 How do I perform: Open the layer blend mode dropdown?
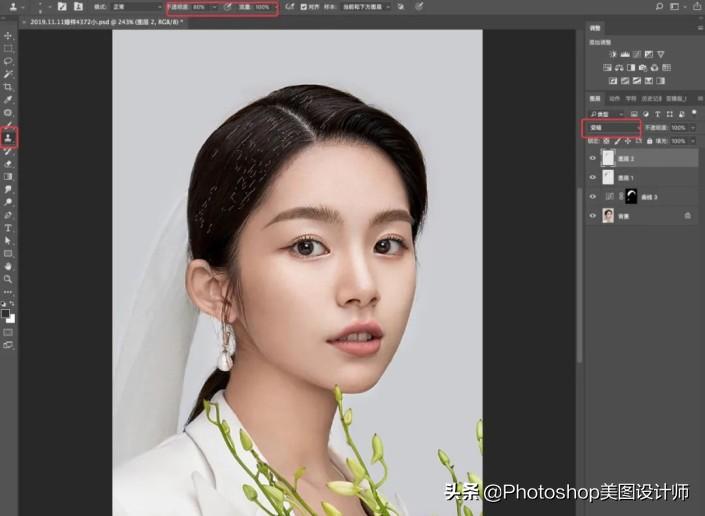(x=612, y=128)
